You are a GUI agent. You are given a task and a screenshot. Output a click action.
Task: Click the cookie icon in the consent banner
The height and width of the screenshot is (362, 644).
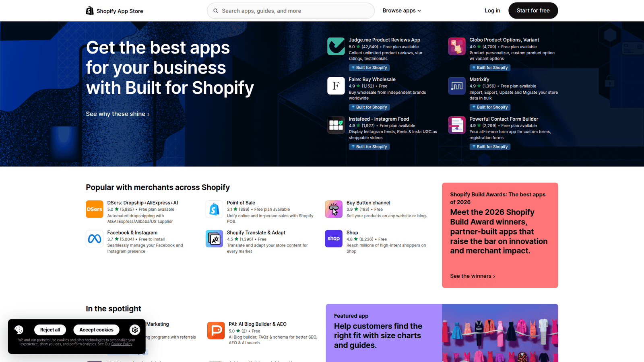(x=19, y=330)
